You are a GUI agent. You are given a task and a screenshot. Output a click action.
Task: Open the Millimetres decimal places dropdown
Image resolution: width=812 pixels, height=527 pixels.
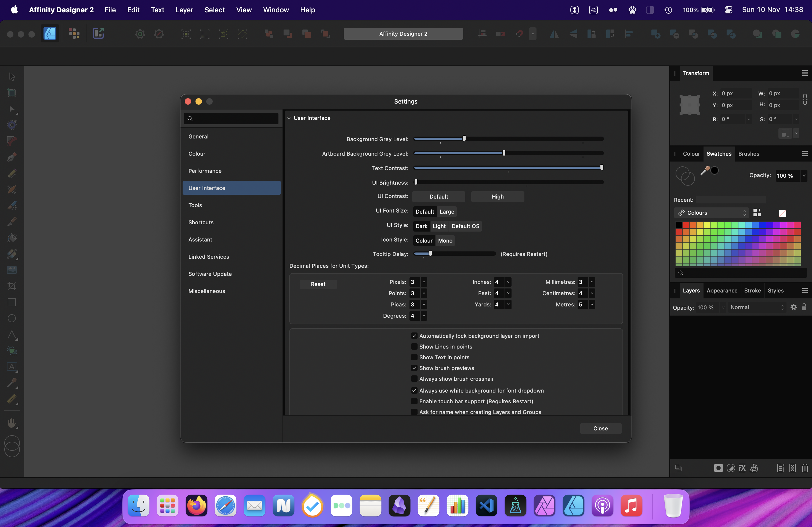[592, 282]
